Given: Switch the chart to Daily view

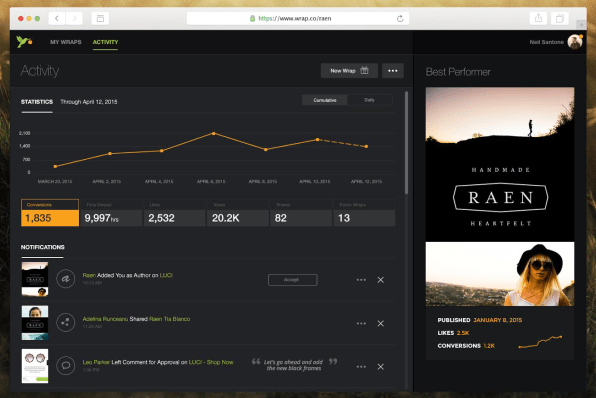Looking at the screenshot, I should (x=369, y=100).
